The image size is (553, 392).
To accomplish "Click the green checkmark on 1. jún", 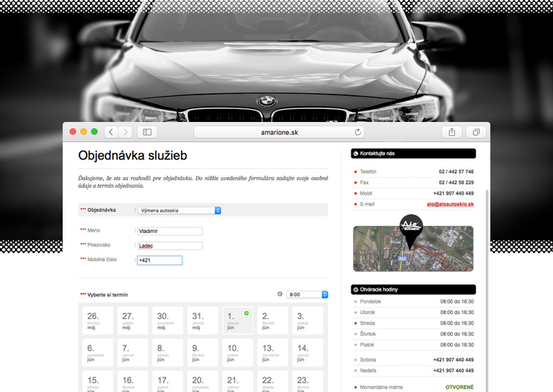I will click(247, 313).
